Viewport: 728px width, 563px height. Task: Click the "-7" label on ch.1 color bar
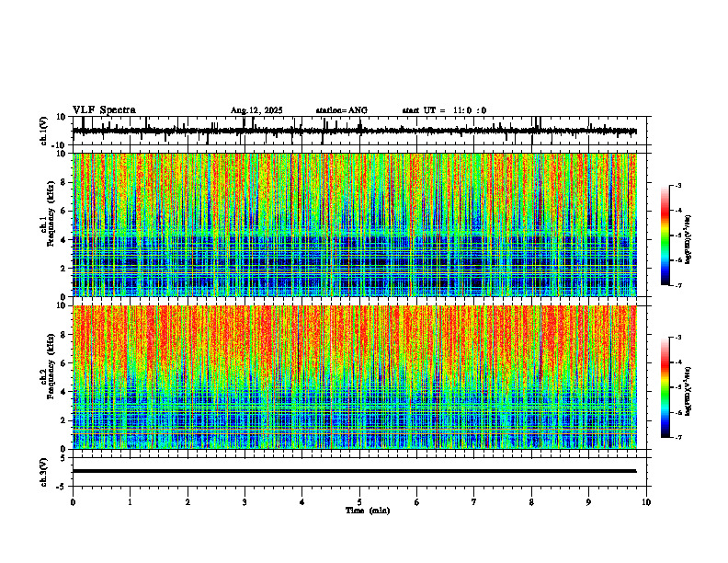pyautogui.click(x=678, y=285)
